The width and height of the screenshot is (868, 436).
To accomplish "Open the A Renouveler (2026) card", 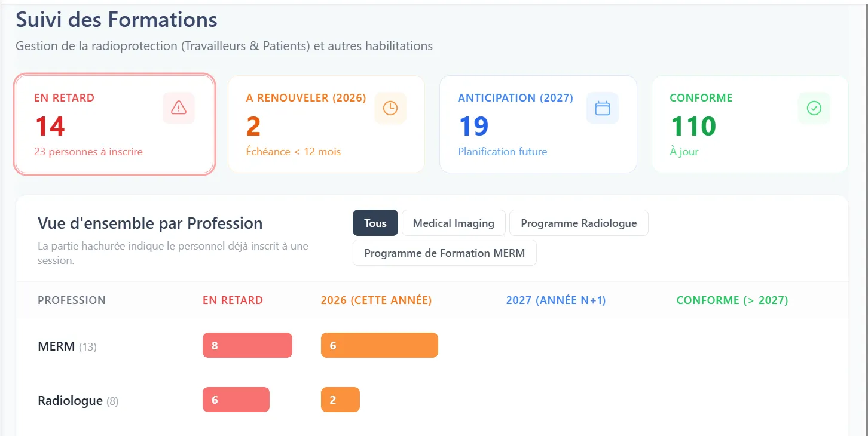I will 326,124.
